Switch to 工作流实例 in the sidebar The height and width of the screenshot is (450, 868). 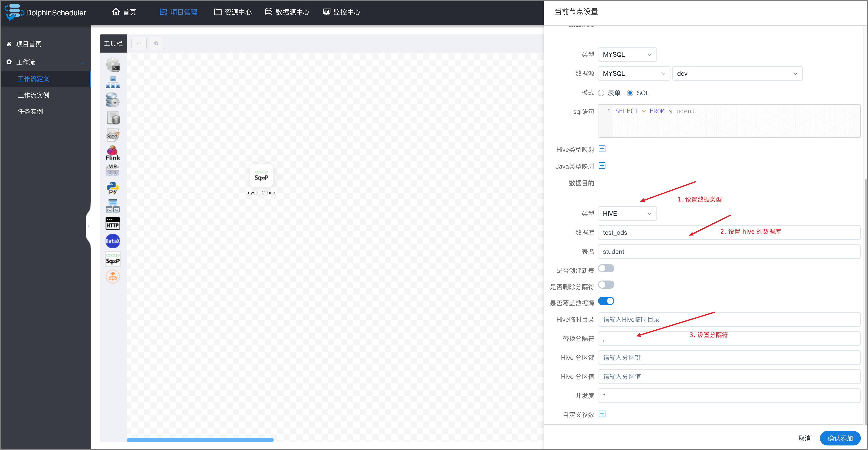[33, 95]
